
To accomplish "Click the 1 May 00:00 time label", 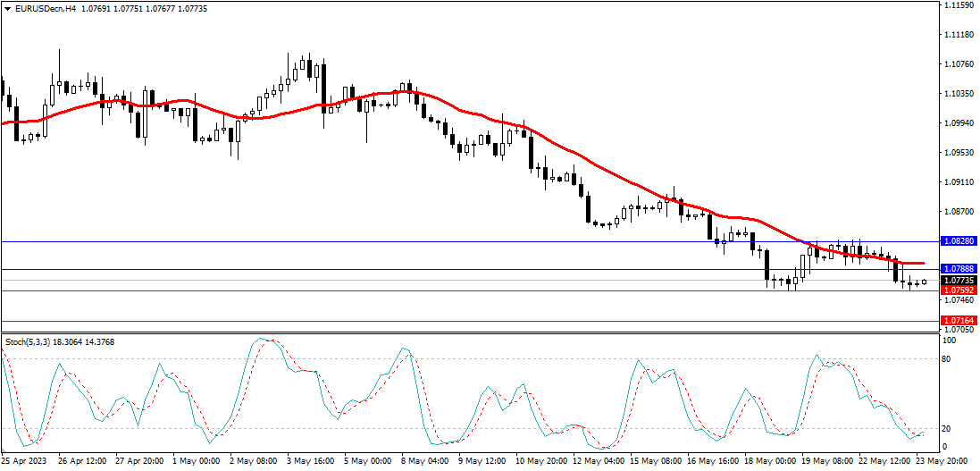I will point(198,461).
